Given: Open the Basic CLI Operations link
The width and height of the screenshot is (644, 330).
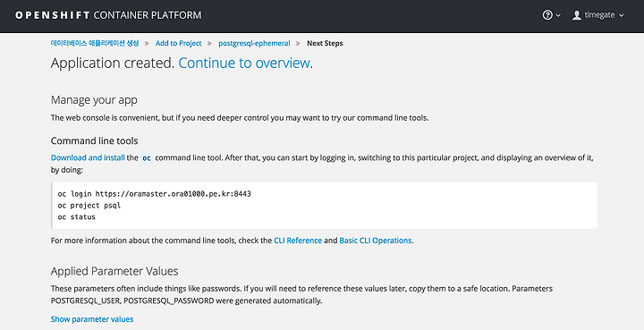Looking at the screenshot, I should pos(376,241).
